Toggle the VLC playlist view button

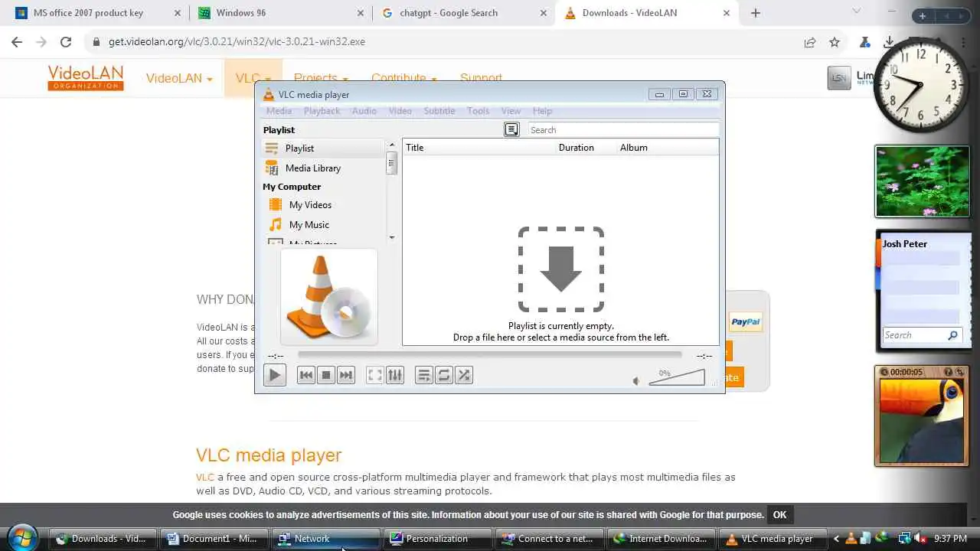pyautogui.click(x=424, y=375)
